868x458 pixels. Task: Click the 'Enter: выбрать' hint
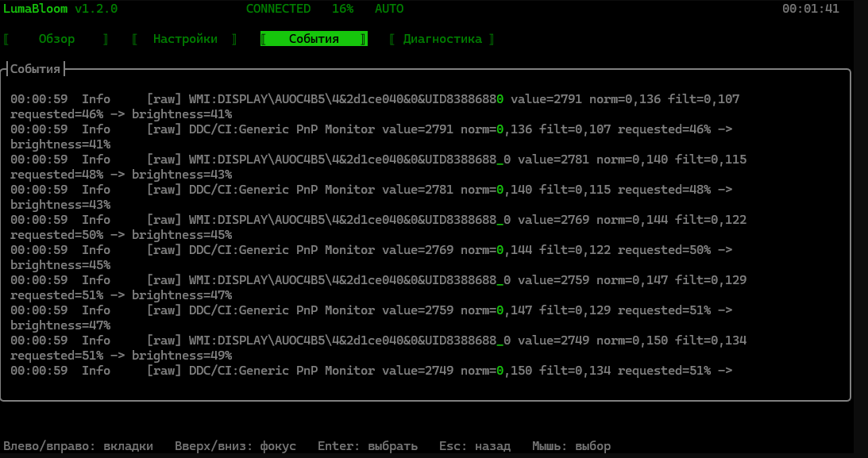[368, 446]
